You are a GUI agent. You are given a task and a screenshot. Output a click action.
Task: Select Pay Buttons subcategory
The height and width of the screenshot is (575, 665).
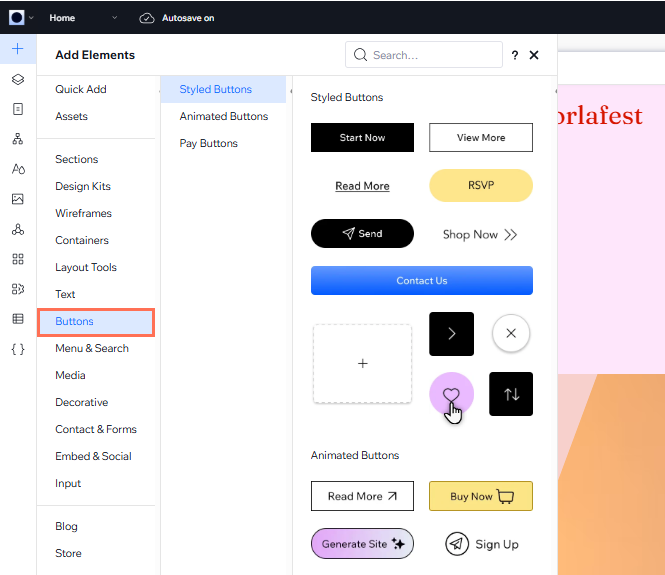coord(209,143)
